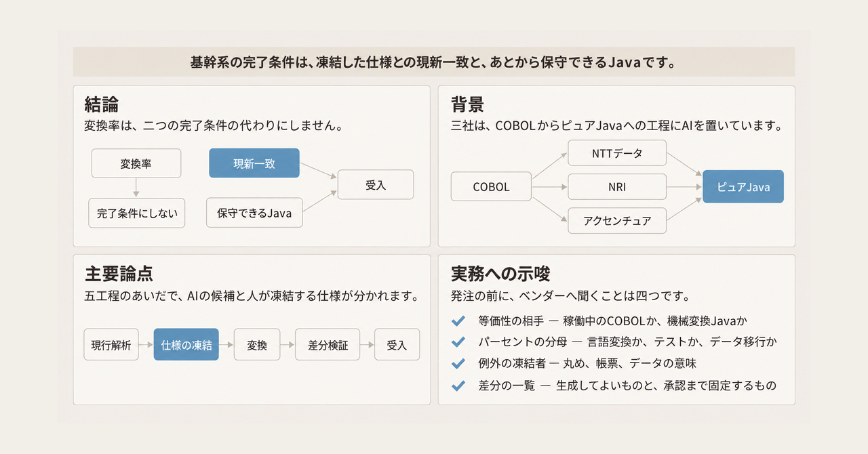Click the NTTデータ box
868x454 pixels.
[617, 154]
